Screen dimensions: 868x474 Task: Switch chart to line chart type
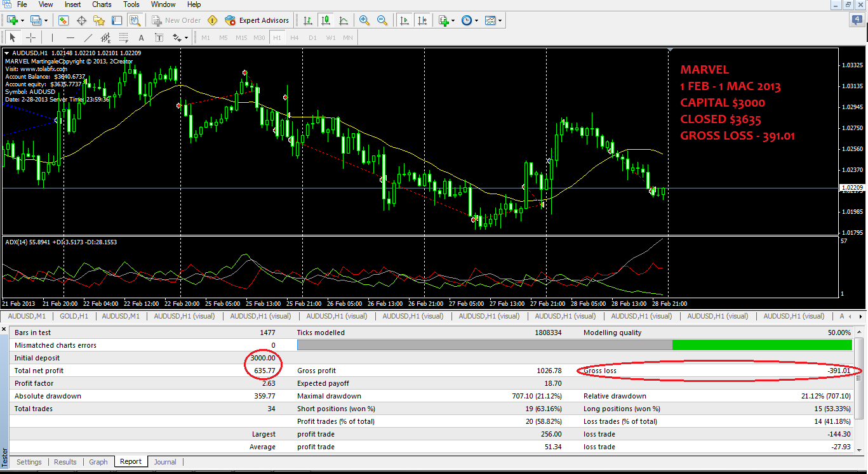click(344, 20)
